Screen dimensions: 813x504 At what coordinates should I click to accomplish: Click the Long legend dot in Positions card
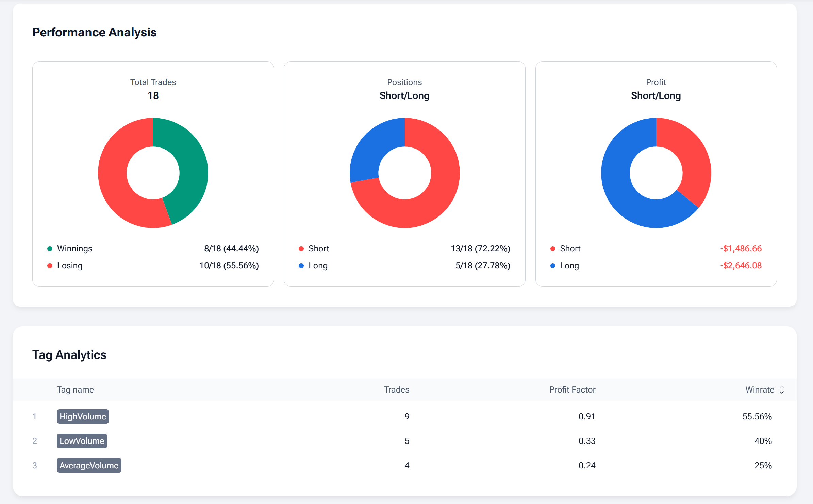point(301,266)
